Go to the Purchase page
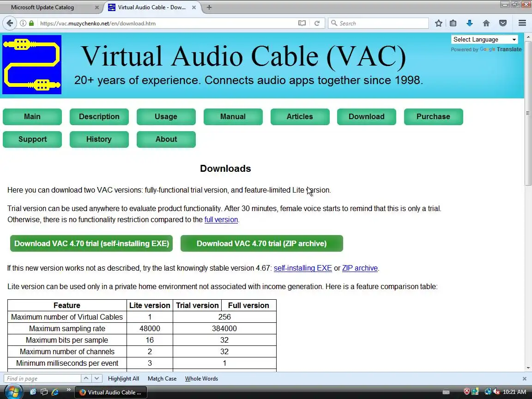 point(433,117)
